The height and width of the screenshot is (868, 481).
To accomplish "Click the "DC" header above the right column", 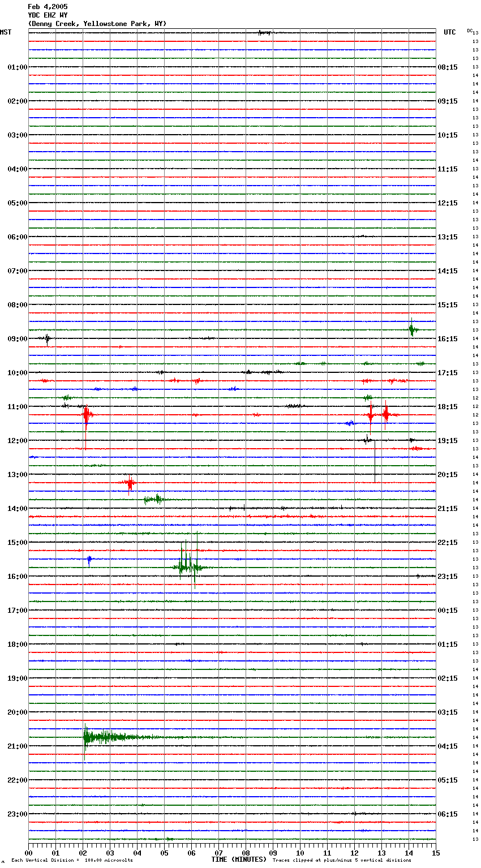I will coord(470,31).
